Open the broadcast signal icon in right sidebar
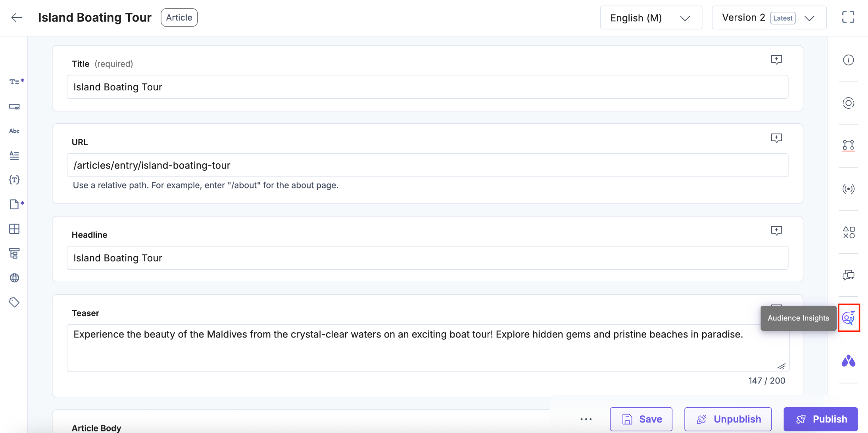Image resolution: width=868 pixels, height=433 pixels. (x=848, y=189)
